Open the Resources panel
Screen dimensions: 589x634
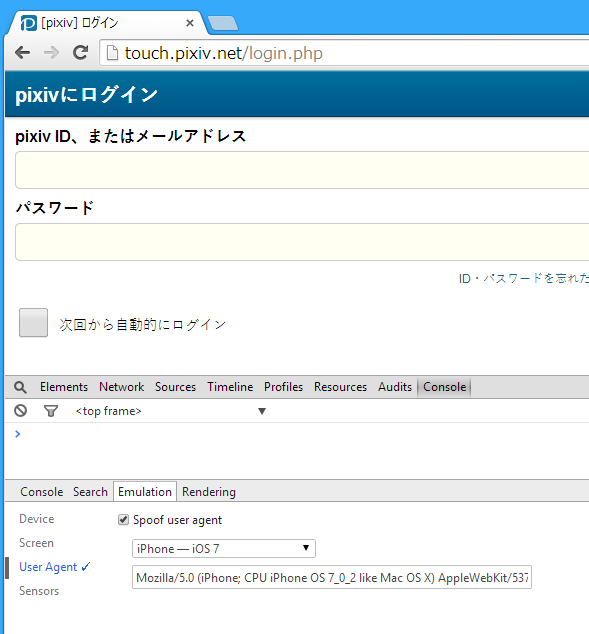(340, 387)
